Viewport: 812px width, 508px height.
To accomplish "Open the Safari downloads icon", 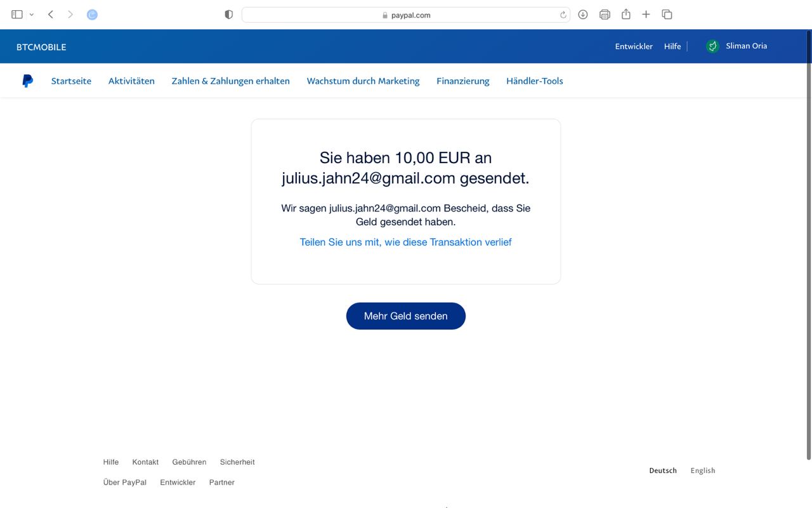I will tap(583, 15).
